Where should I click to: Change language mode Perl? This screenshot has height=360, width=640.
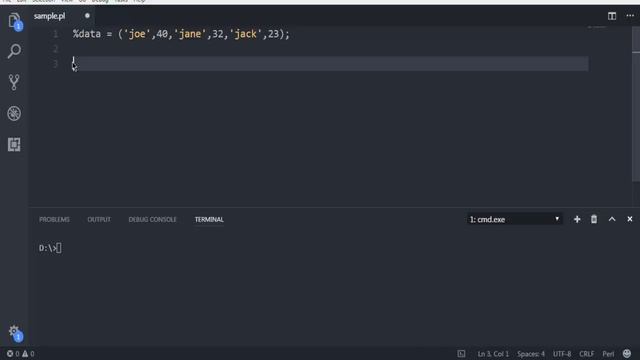[608, 353]
